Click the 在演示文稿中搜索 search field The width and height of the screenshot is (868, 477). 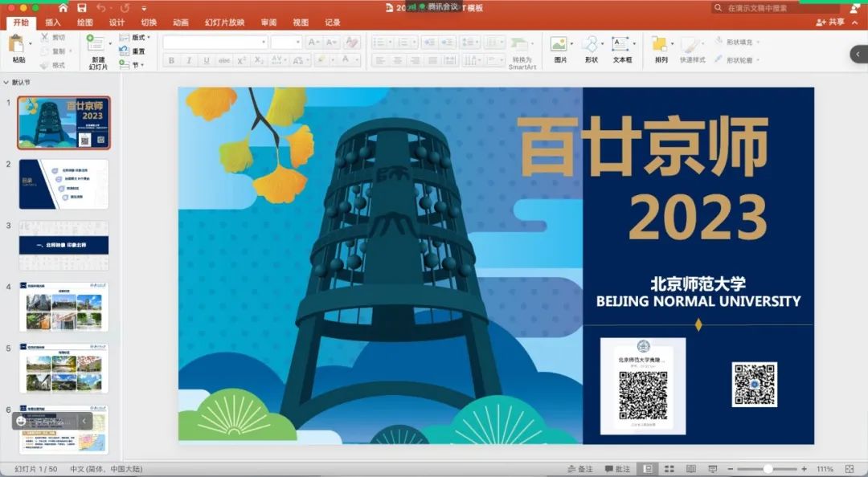tap(775, 8)
